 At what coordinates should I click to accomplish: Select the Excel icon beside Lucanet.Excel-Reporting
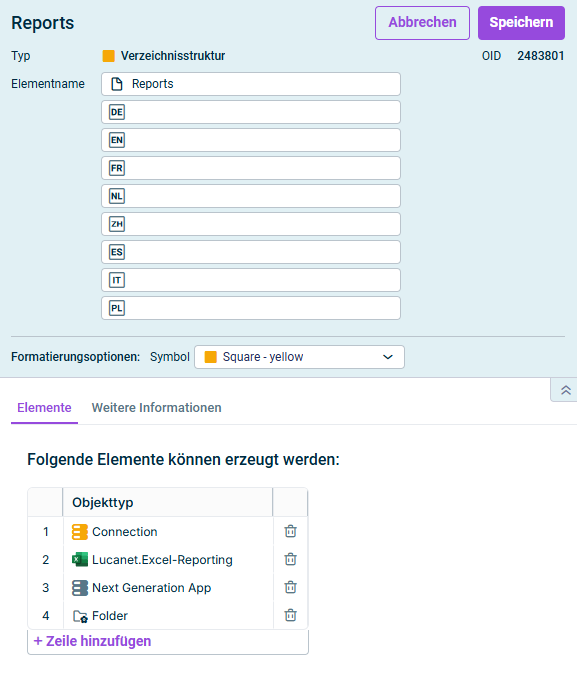(80, 560)
